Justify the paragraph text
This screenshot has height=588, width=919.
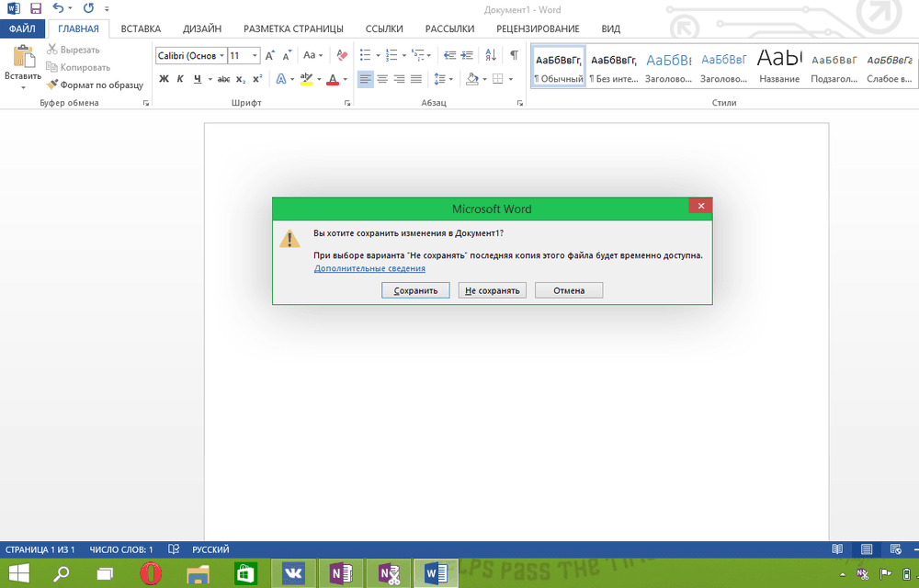416,78
